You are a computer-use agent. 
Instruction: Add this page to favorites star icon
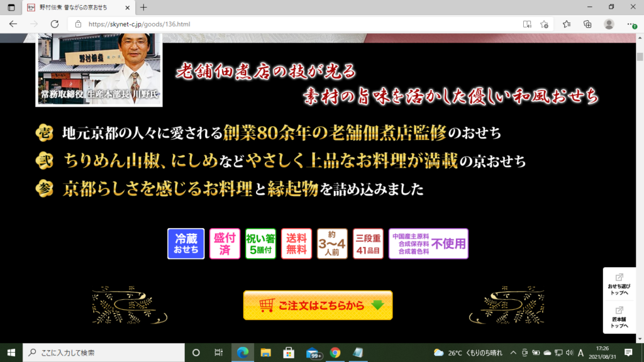point(544,25)
